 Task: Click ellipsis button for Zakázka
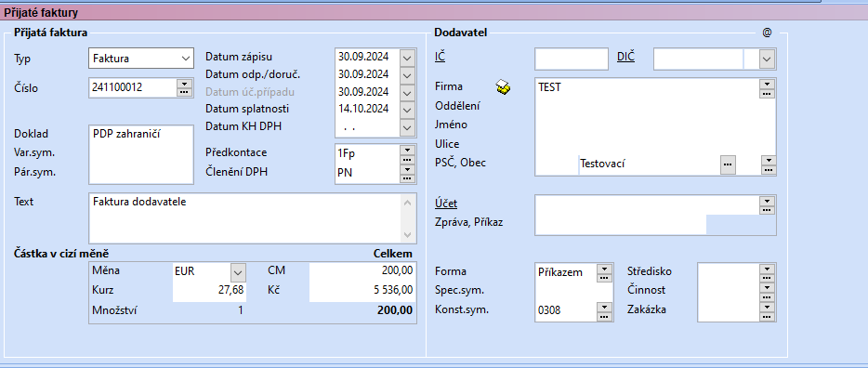tap(767, 316)
